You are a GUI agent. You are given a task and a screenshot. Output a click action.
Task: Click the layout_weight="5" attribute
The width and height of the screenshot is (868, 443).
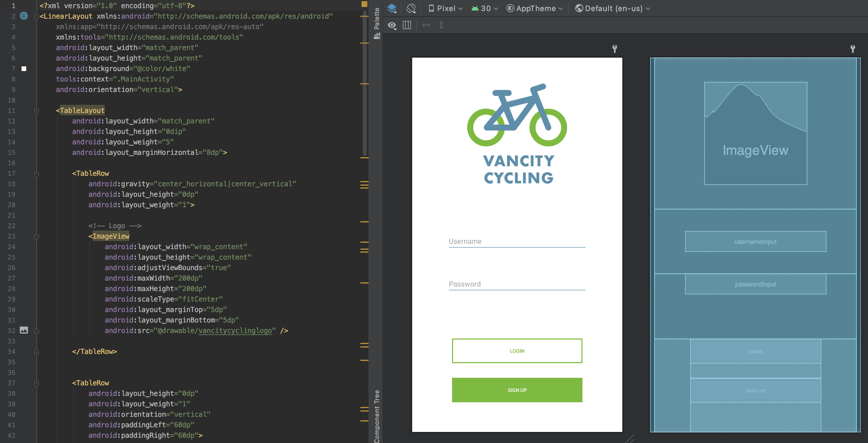pos(123,142)
